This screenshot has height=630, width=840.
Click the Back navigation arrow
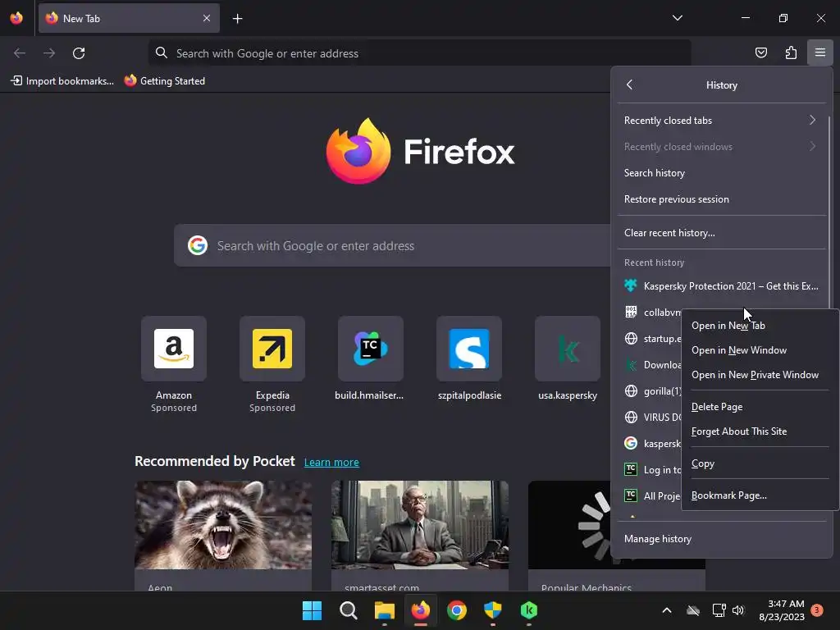[20, 53]
